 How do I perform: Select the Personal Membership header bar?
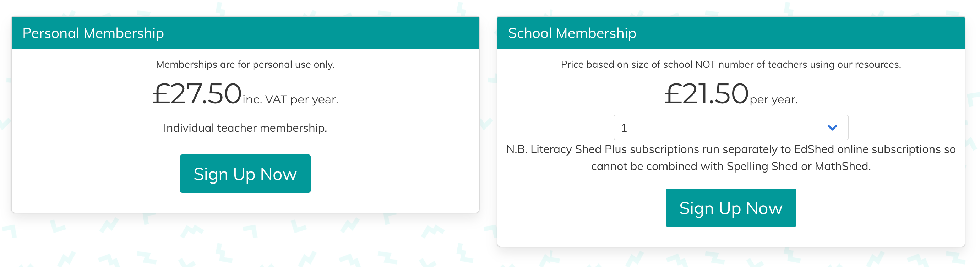(x=245, y=33)
